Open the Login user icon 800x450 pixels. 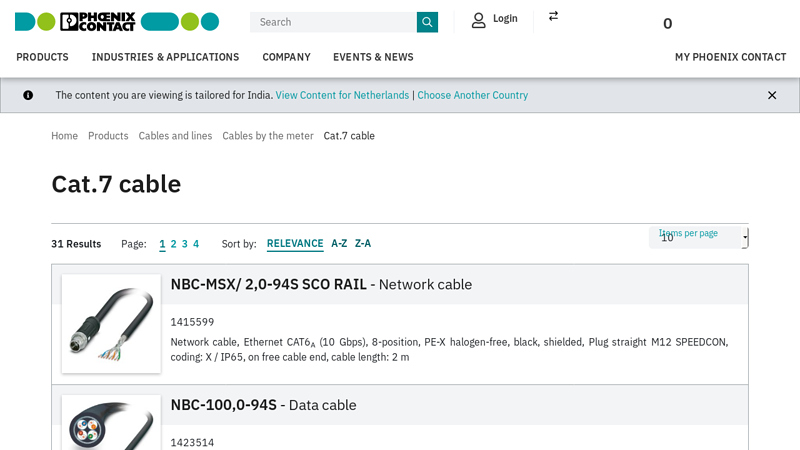478,20
